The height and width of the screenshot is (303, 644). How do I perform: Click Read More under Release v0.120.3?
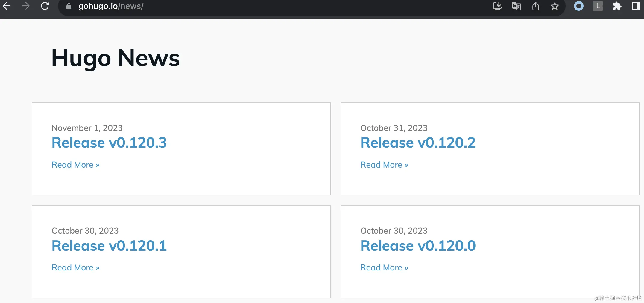tap(75, 165)
